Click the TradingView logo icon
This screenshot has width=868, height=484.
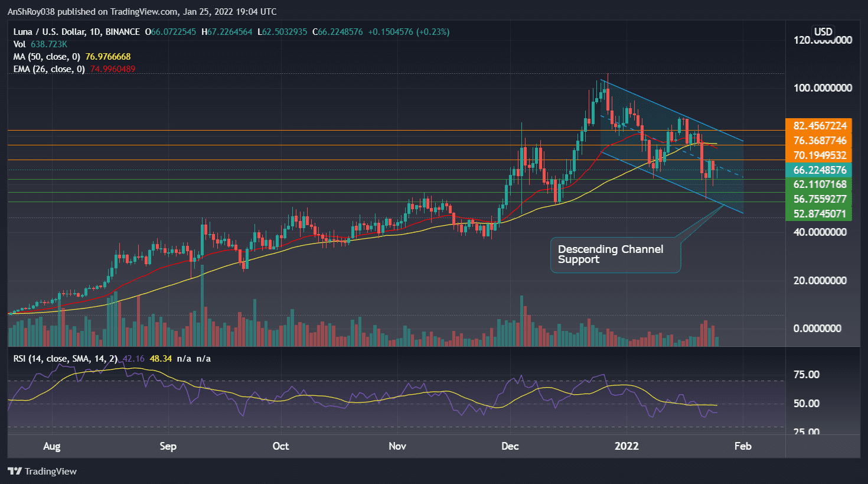click(15, 471)
